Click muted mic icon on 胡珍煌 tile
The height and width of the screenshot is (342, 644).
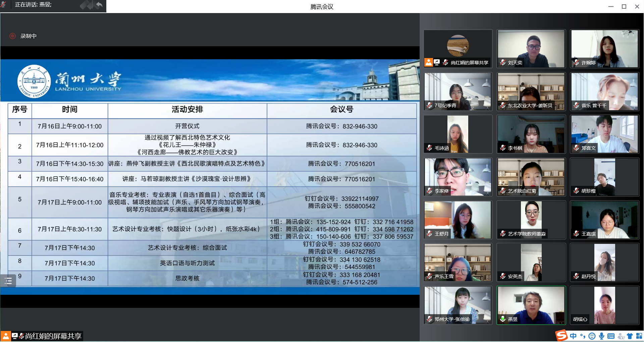click(x=576, y=191)
